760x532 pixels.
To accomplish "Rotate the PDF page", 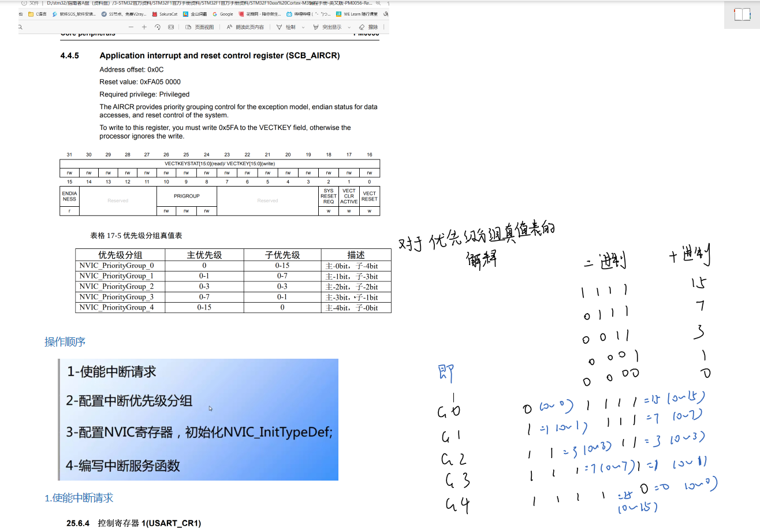I will click(158, 27).
